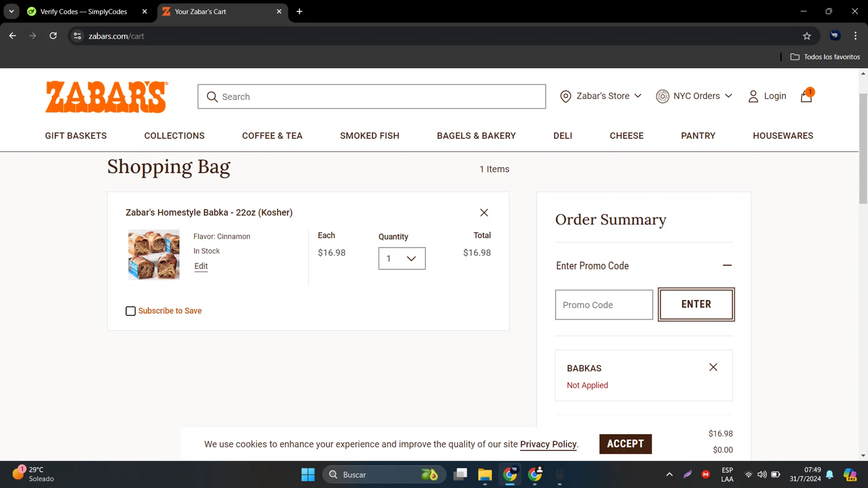Open the Zabar's Homestyle Babka product title

[x=209, y=213]
